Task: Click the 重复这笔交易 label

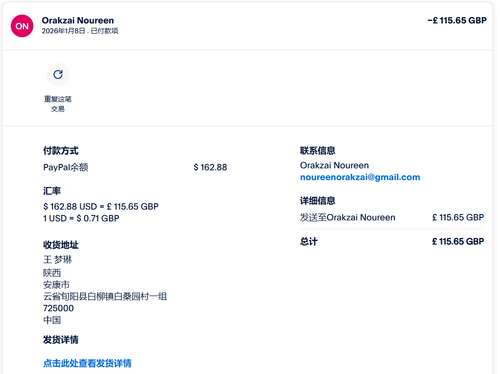Action: pyautogui.click(x=58, y=104)
